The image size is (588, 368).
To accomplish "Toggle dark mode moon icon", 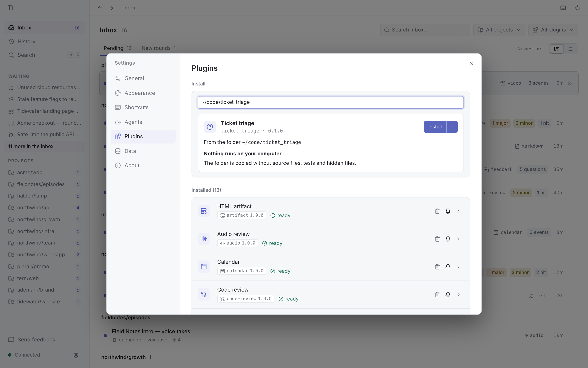I will 578,8.
